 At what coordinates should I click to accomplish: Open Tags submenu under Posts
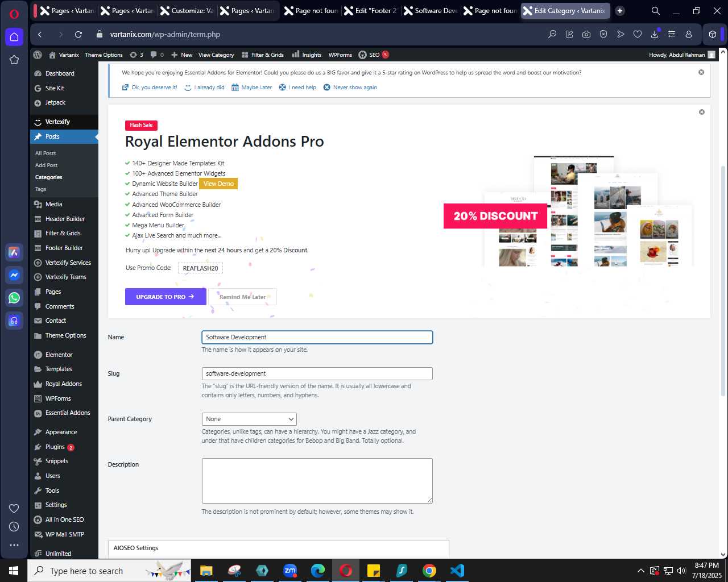click(40, 189)
